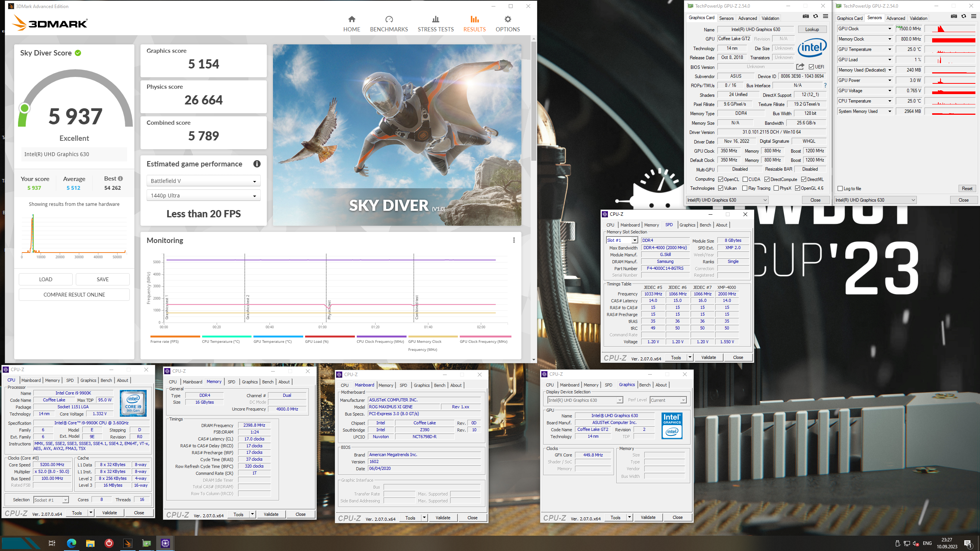This screenshot has width=980, height=551.
Task: Click the Frame rate orange legend swatch
Action: pos(175,337)
